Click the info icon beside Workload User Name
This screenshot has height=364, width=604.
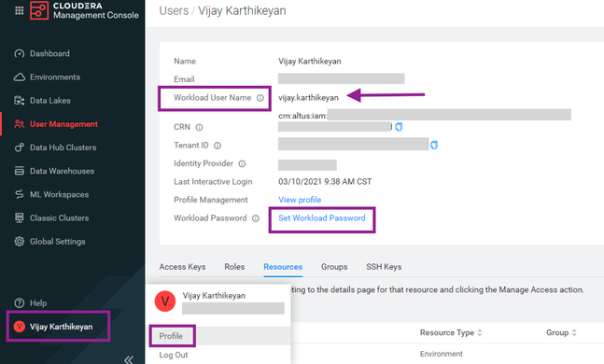click(x=260, y=98)
